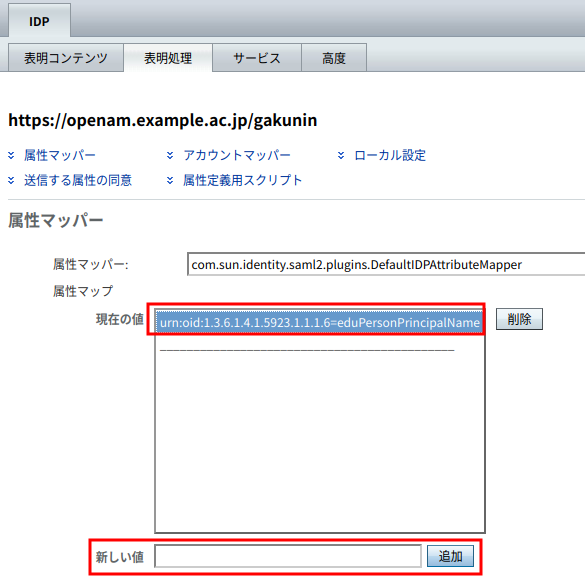Focus the 新しい値 input field
The width and height of the screenshot is (585, 588).
(x=288, y=556)
